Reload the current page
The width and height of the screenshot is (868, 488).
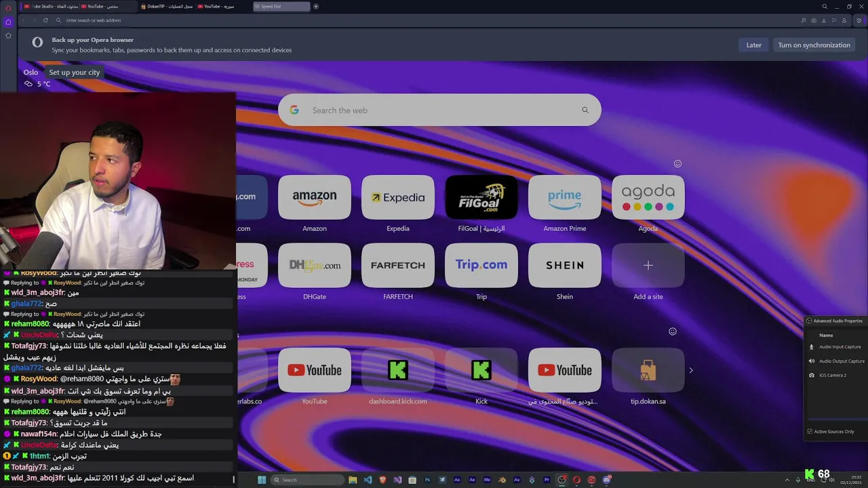click(x=45, y=20)
